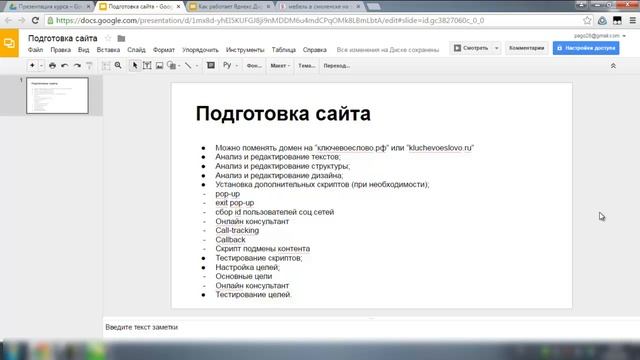Click 'Все изменения на Диске сохранены' status
The width and height of the screenshot is (640, 360).
[387, 50]
